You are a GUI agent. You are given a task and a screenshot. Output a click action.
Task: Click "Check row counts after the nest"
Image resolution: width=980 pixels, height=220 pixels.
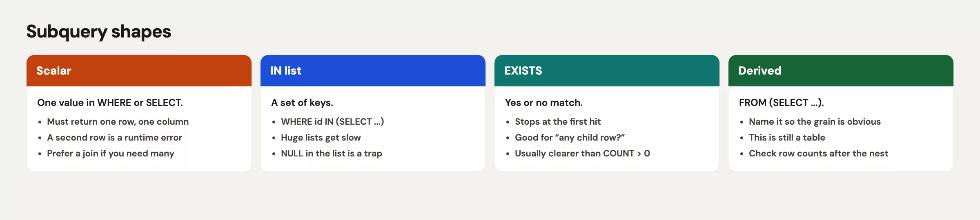pyautogui.click(x=818, y=154)
